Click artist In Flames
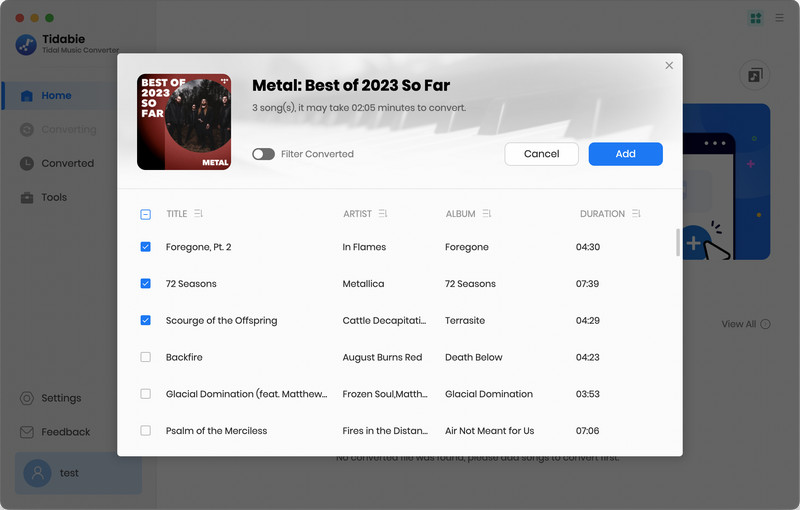 click(364, 247)
